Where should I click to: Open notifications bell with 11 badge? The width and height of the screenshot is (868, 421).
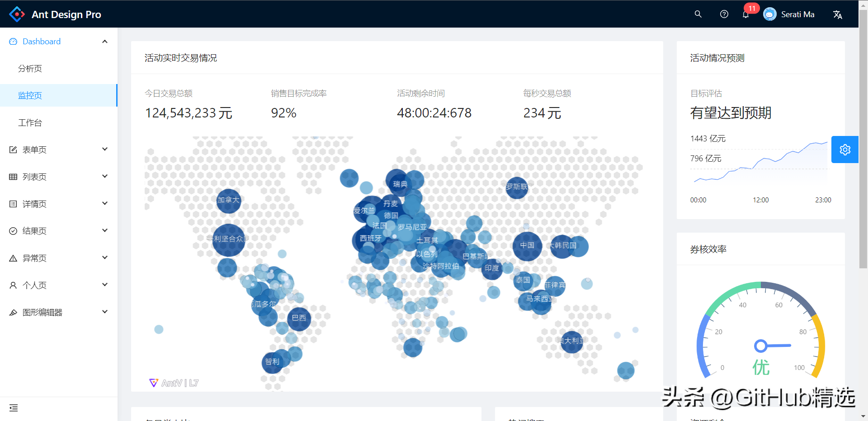pyautogui.click(x=745, y=14)
